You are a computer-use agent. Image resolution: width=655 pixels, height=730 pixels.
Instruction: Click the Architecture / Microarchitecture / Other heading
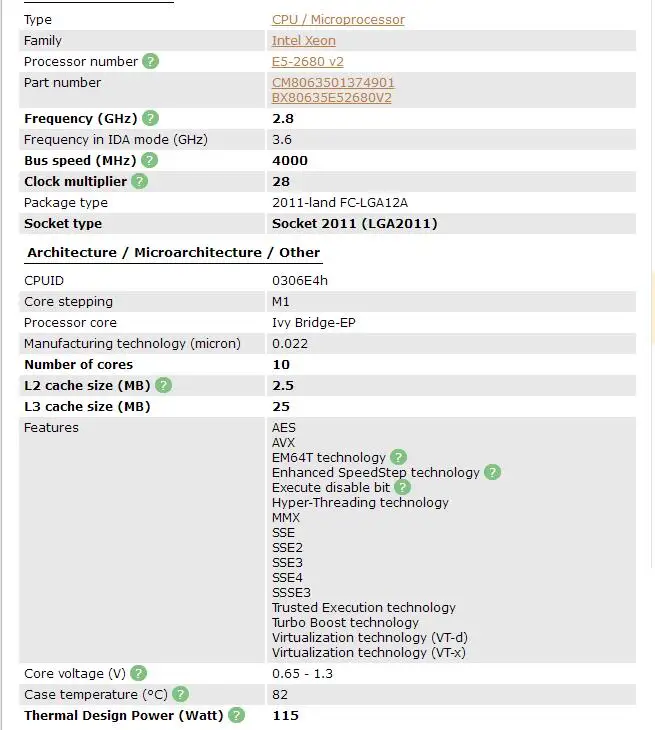click(173, 252)
